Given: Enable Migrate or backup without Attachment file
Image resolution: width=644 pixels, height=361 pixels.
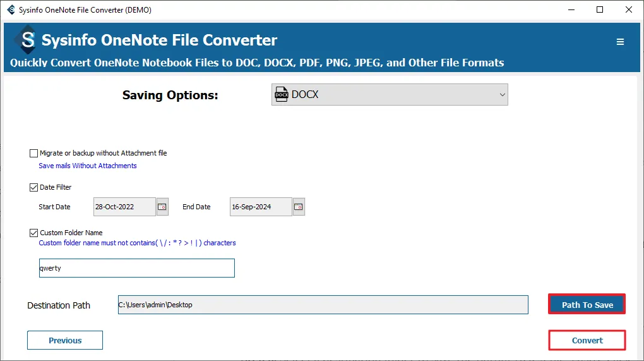Looking at the screenshot, I should point(33,154).
